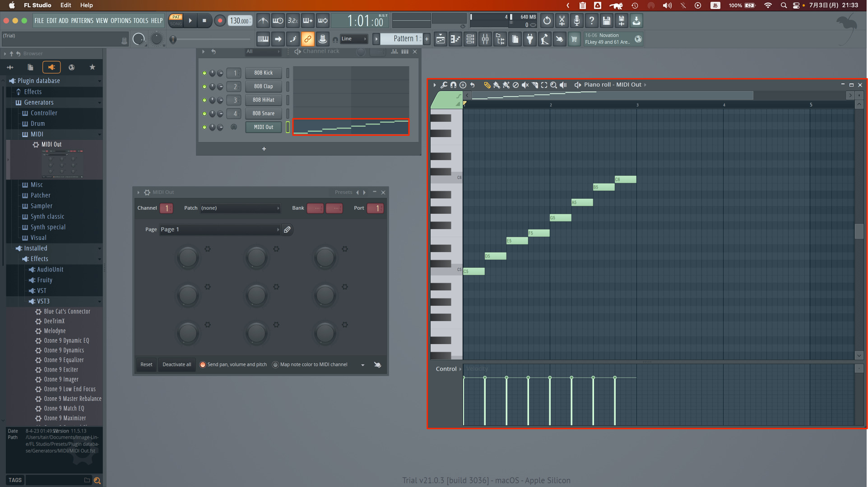Click the Save project floppy icon
The width and height of the screenshot is (868, 487).
pos(607,21)
